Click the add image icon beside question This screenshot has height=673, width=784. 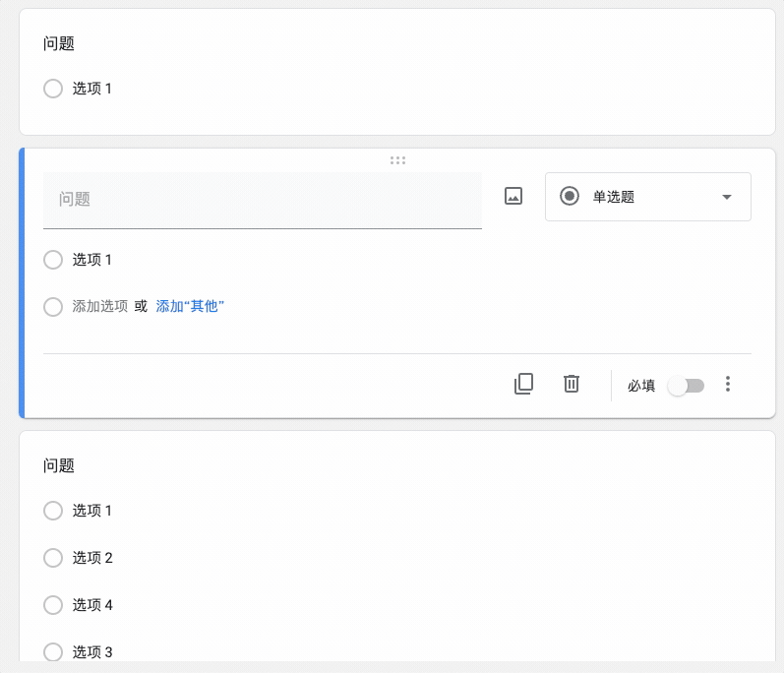tap(513, 196)
